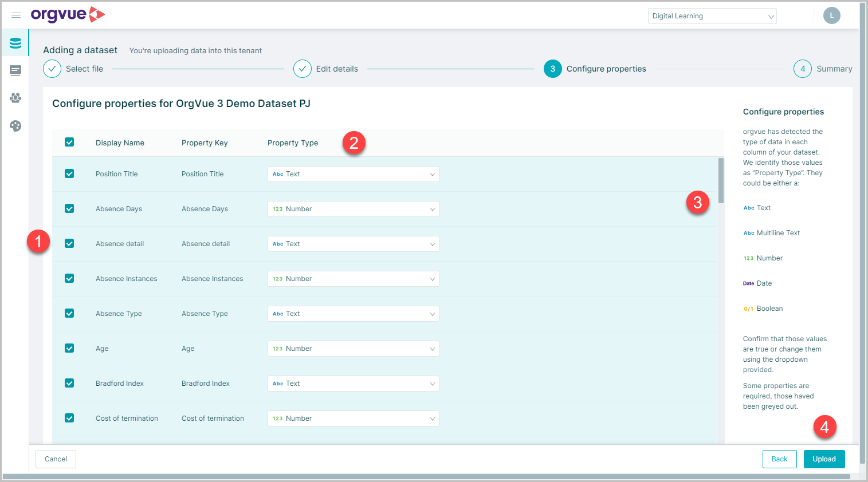868x482 pixels.
Task: Click the Cancel button
Action: coord(56,459)
